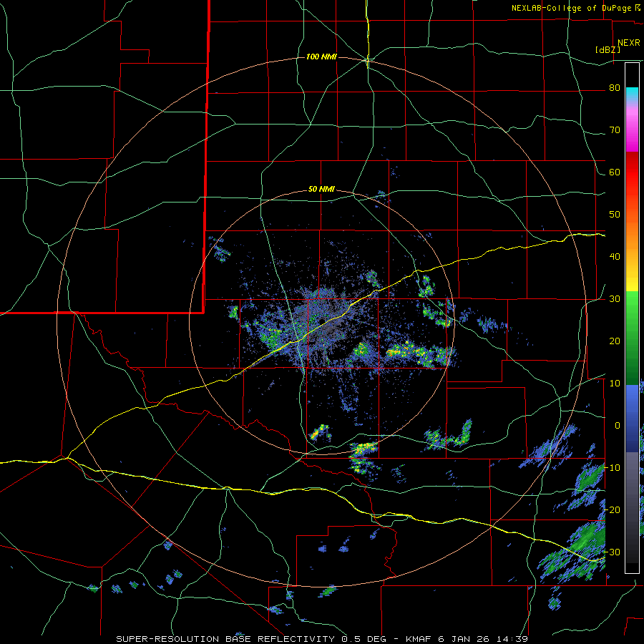Select the 40 tick label on scale
This screenshot has height=644, width=644.
pos(615,257)
